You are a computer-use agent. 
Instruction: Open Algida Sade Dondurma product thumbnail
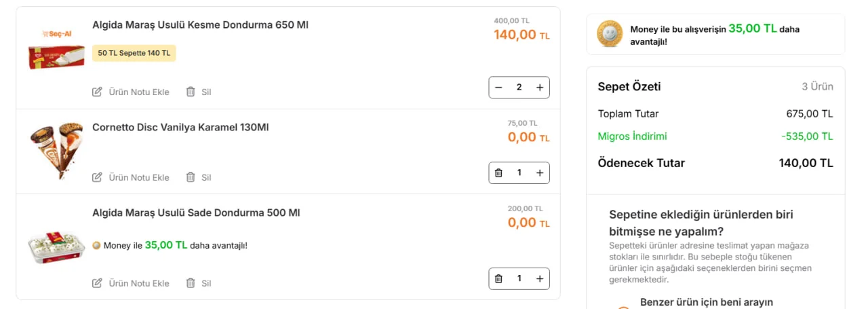coord(56,247)
